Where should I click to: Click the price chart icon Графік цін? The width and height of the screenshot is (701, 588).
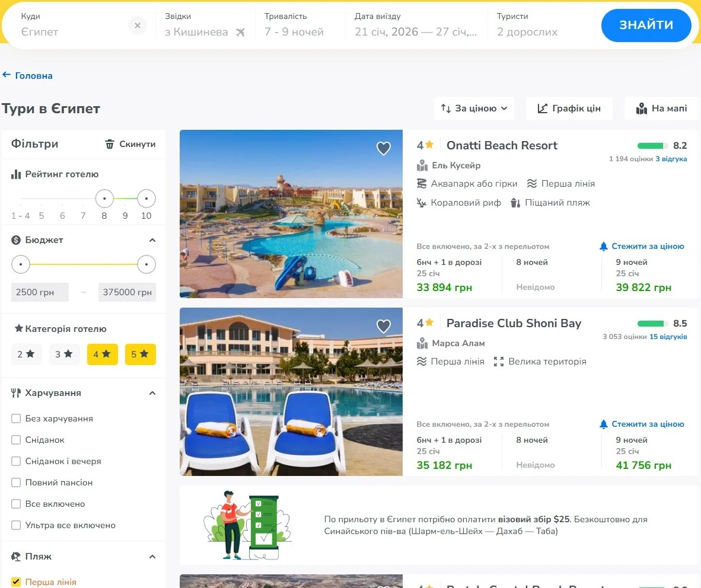(543, 108)
